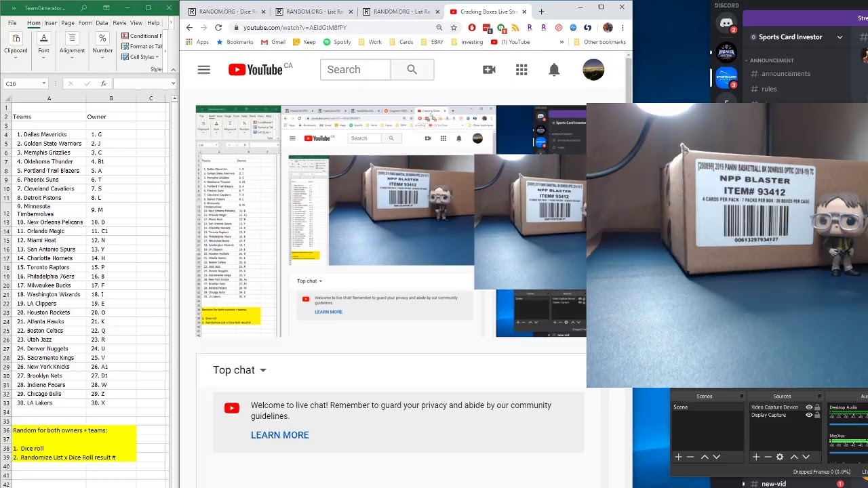Lock the Video Capture Device source
Image resolution: width=868 pixels, height=488 pixels.
(x=817, y=407)
